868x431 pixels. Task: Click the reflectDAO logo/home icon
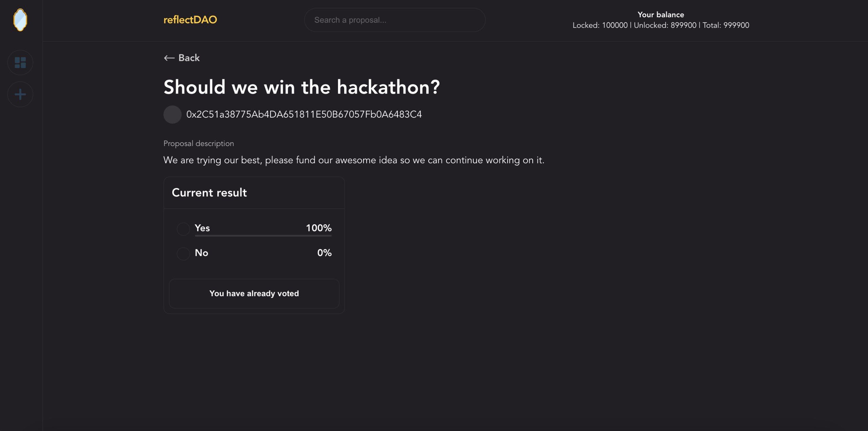(x=20, y=19)
